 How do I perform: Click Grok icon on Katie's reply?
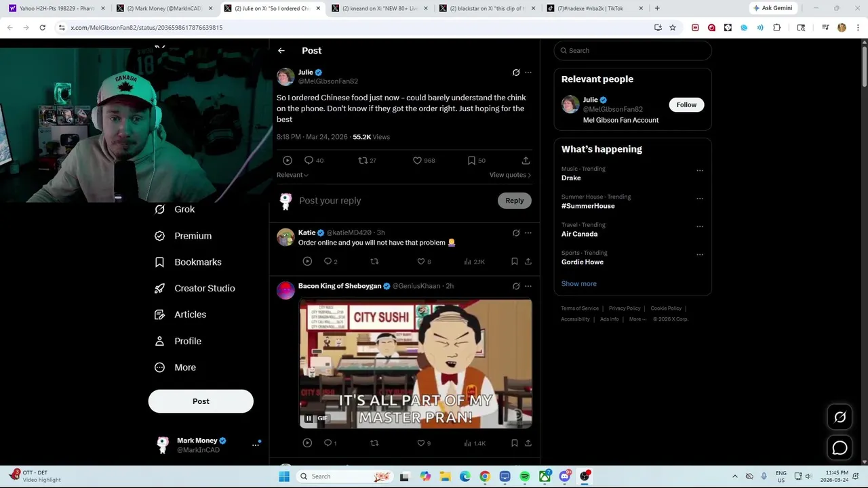click(x=516, y=233)
